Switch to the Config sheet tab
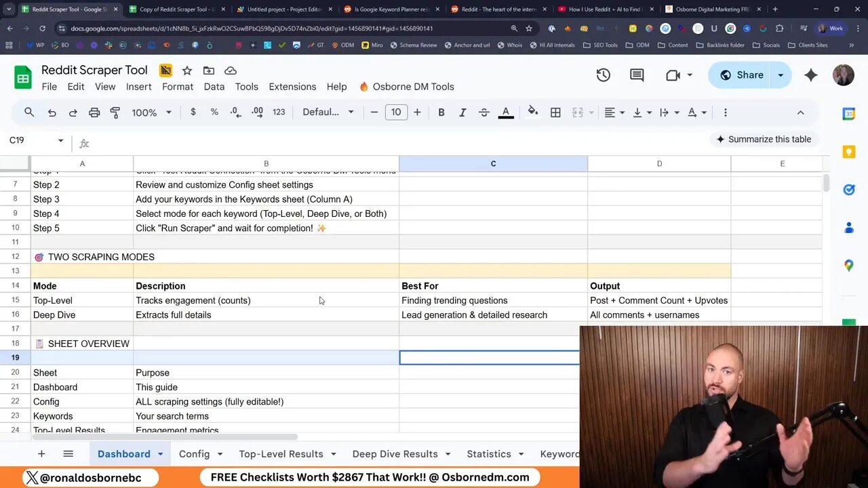Screen dimensions: 868x488 click(x=194, y=453)
